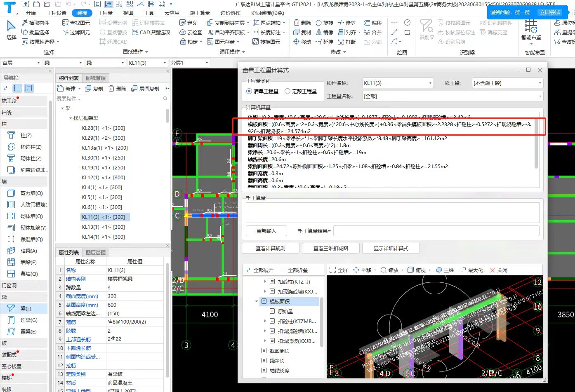Open the 云应用 ribbon tab

(x=172, y=13)
